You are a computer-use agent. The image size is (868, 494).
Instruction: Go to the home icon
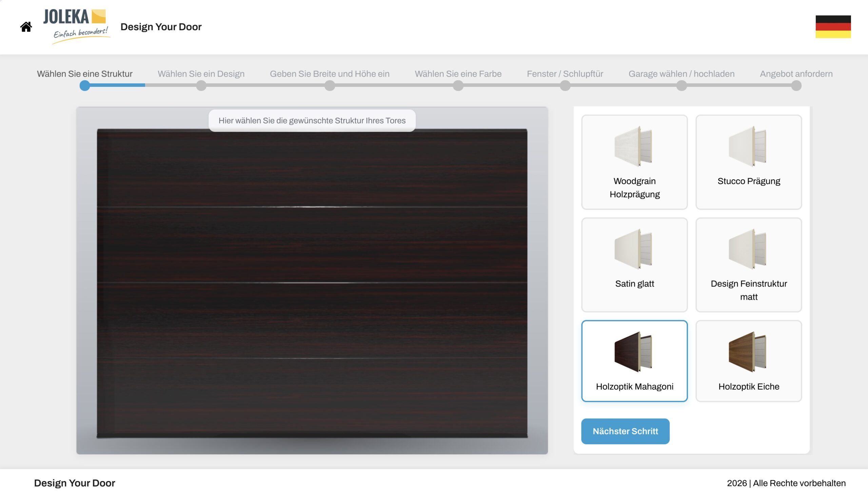point(26,27)
